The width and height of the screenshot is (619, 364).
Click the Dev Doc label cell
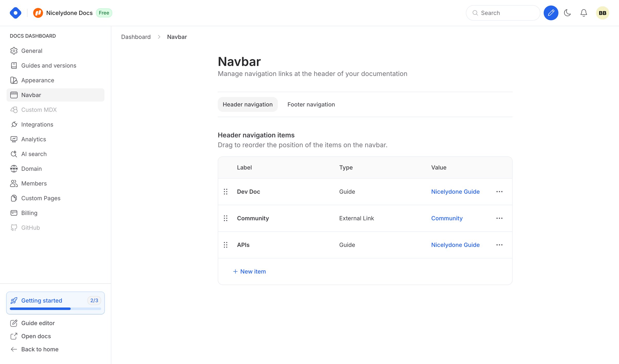(249, 192)
